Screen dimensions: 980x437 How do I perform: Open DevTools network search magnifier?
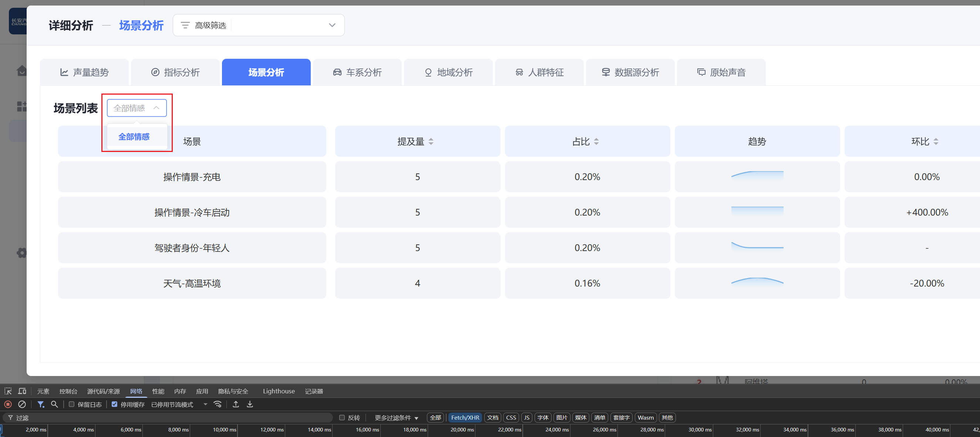click(54, 404)
